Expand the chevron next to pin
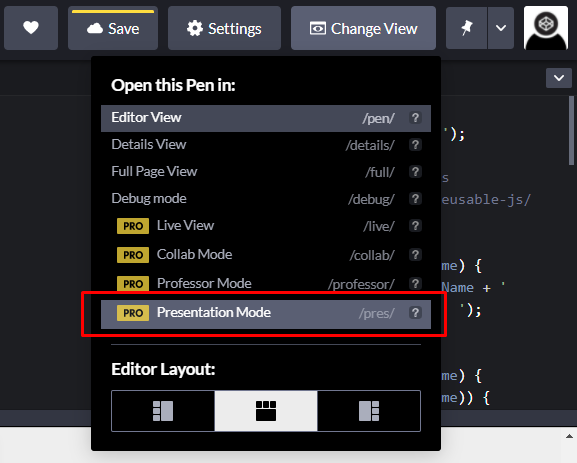577x463 pixels. point(501,28)
